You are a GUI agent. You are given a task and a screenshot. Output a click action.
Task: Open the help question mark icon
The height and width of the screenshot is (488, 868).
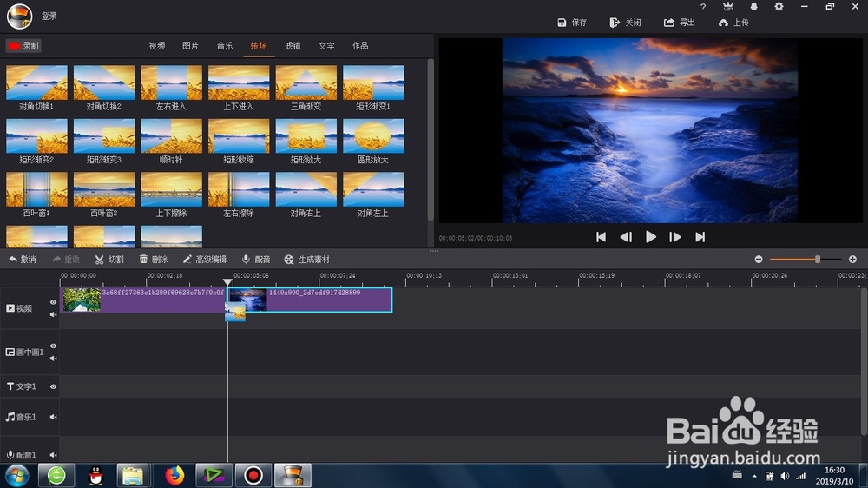click(703, 7)
